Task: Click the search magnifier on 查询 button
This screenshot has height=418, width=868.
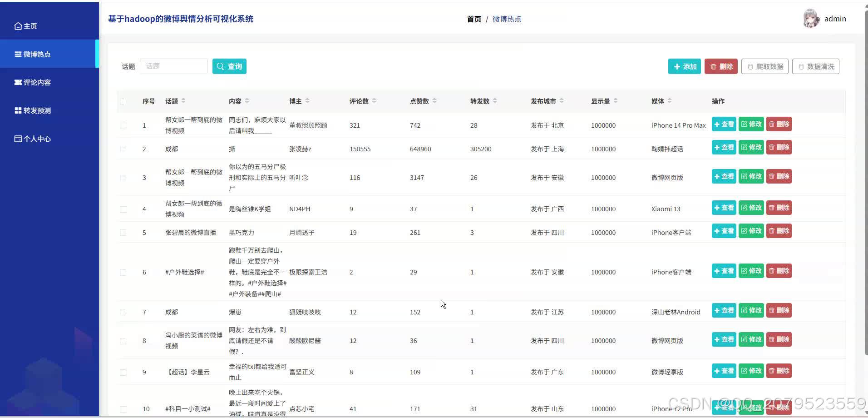Action: (x=221, y=66)
